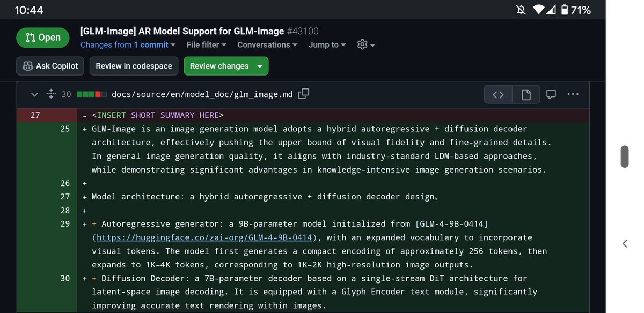Click the Copilot icon in Ask Copilot
The height and width of the screenshot is (313, 644).
point(27,66)
